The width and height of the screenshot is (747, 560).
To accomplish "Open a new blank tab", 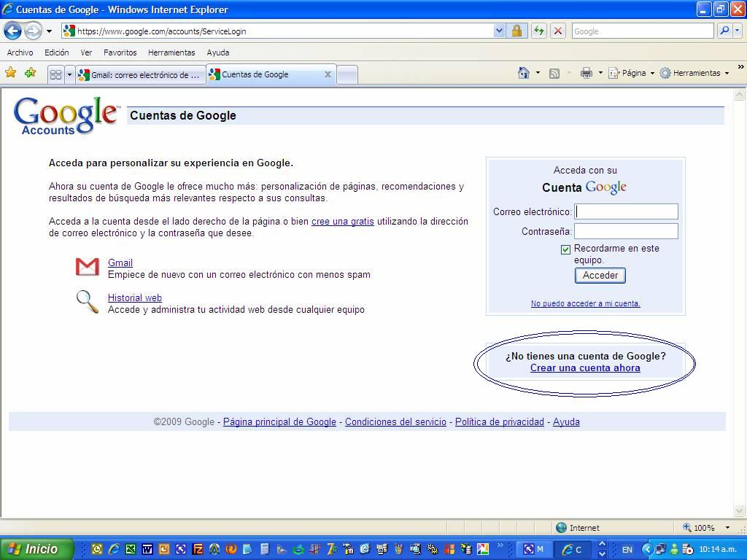I will pos(347,75).
